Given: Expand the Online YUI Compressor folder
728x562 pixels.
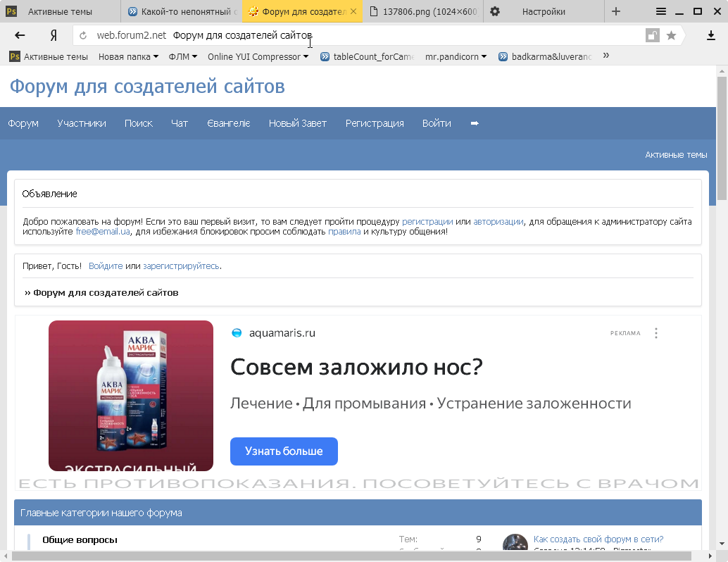Looking at the screenshot, I should pos(258,56).
